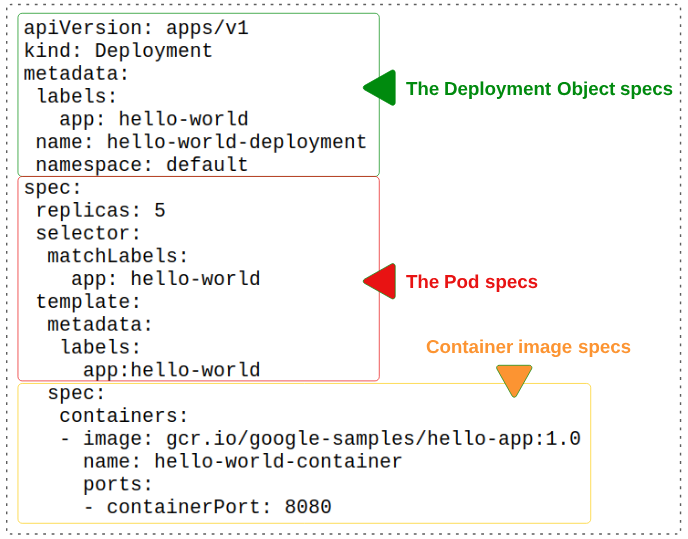Select 'name: hello-world-container' line
The image size is (688, 539).
242,461
